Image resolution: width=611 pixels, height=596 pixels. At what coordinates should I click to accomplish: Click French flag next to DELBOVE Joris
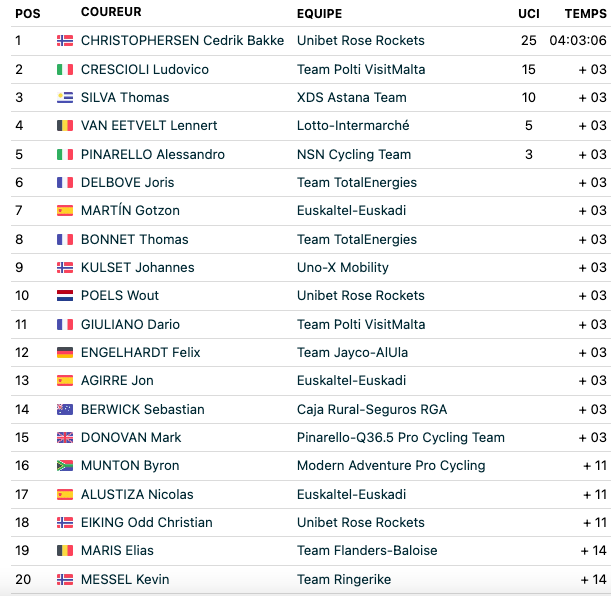[65, 182]
